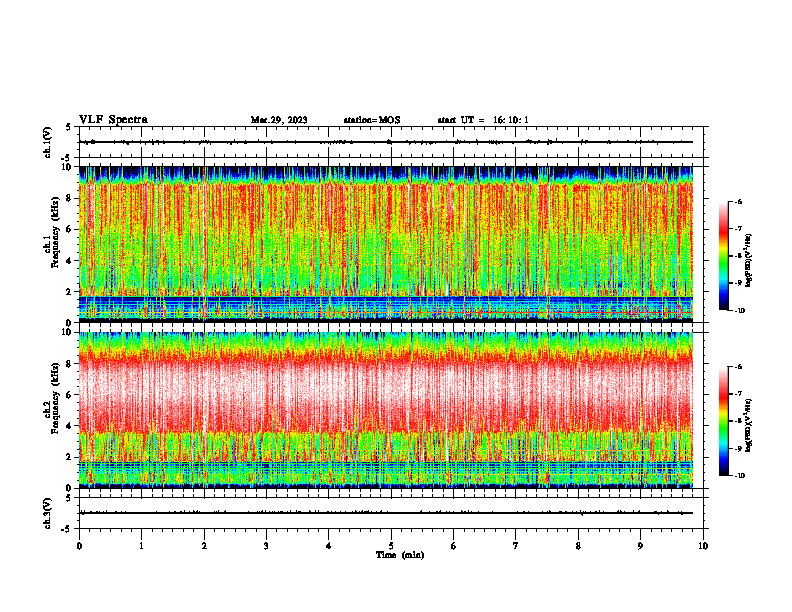This screenshot has width=792, height=612.
Task: Click the x-axis tick label "7" minutes
Action: pyautogui.click(x=516, y=546)
